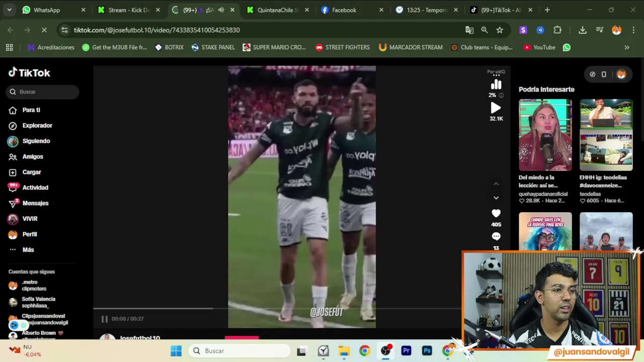Screen dimensions: 644x362
Task: Open Adobe Premiere Pro from taskbar
Action: (x=406, y=351)
